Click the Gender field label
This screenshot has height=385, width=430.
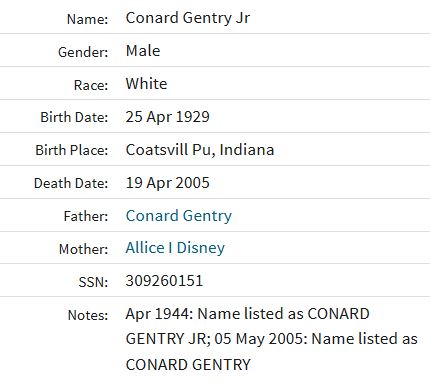point(83,52)
